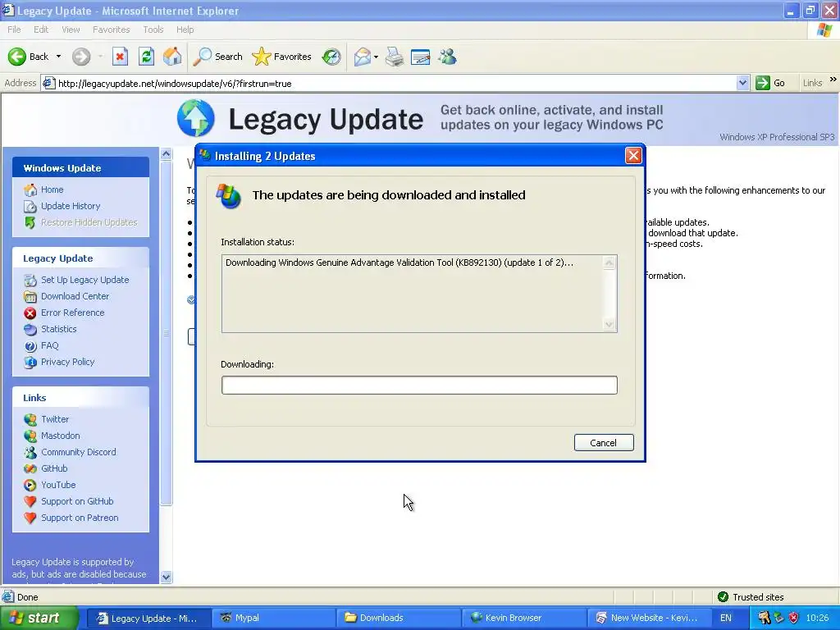The width and height of the screenshot is (840, 630).
Task: Open the Messenger people icon
Action: 447,57
